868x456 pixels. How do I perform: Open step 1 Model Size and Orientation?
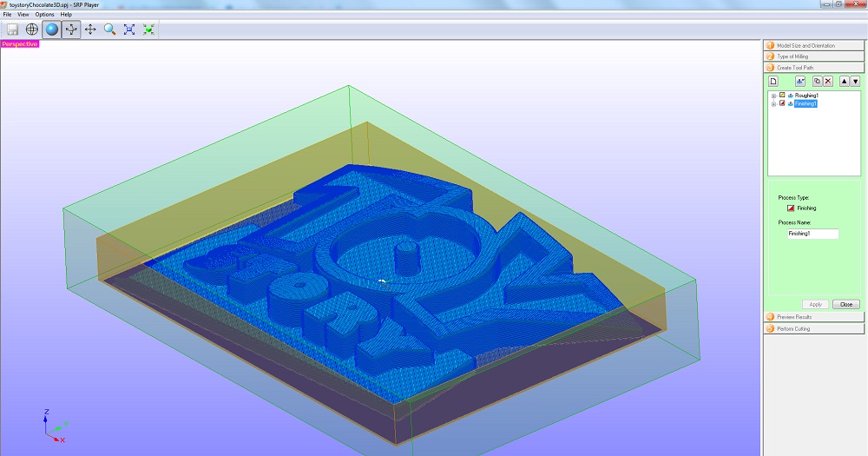pyautogui.click(x=813, y=45)
